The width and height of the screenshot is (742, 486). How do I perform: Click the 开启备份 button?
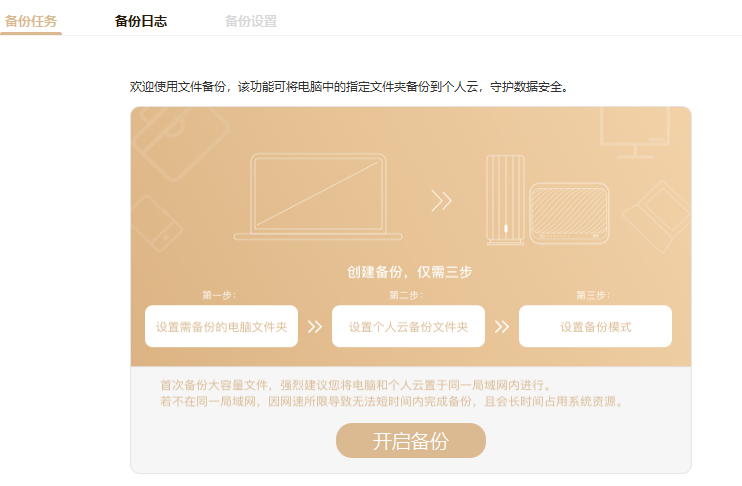pyautogui.click(x=411, y=441)
